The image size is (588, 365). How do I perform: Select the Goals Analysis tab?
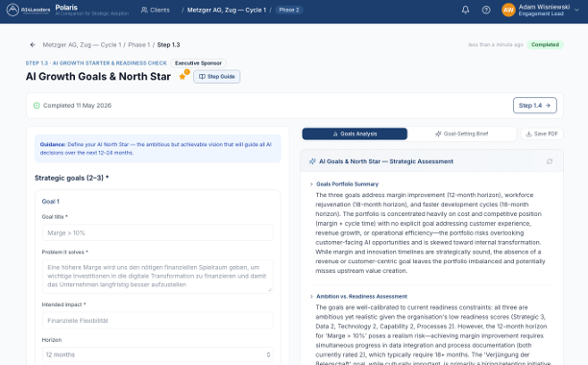point(355,134)
